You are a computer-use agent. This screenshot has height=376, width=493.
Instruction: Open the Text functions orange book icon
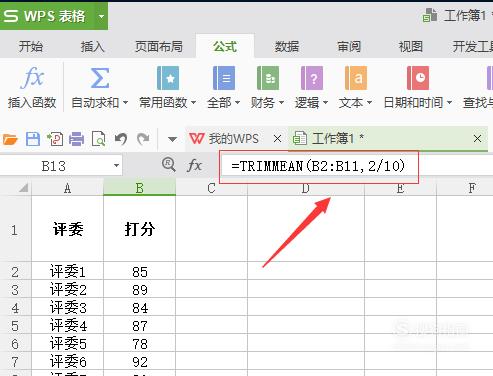point(356,78)
